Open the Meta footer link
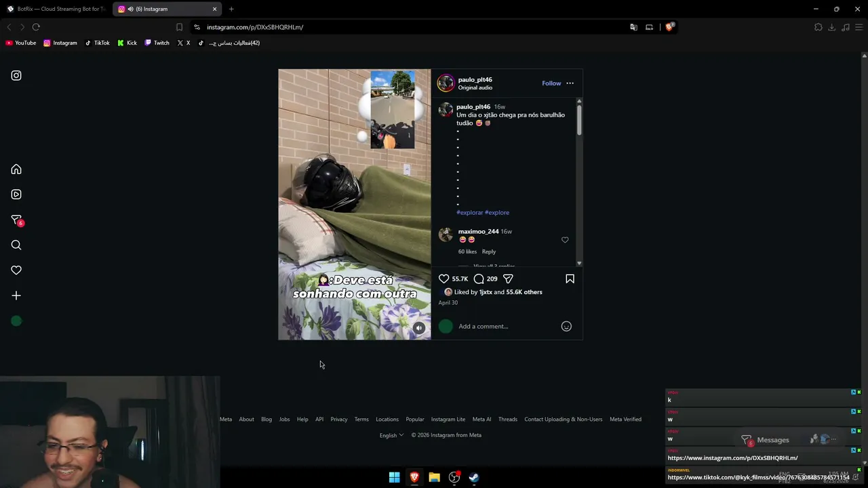This screenshot has height=488, width=868. coord(226,420)
